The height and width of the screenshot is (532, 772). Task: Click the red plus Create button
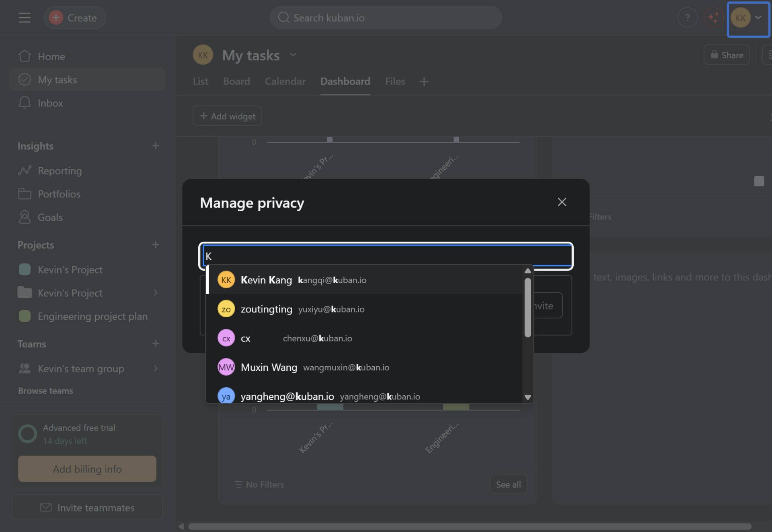tap(74, 18)
